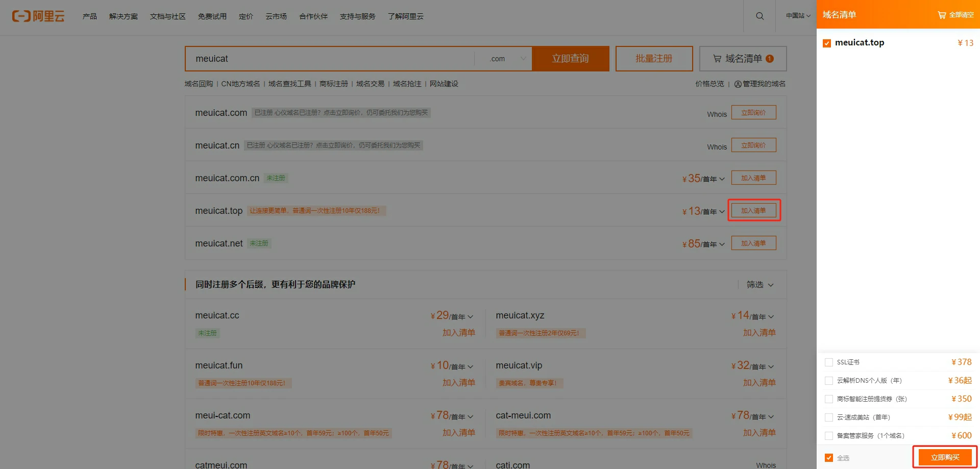
Task: Open the domain list cart button
Action: [743, 59]
